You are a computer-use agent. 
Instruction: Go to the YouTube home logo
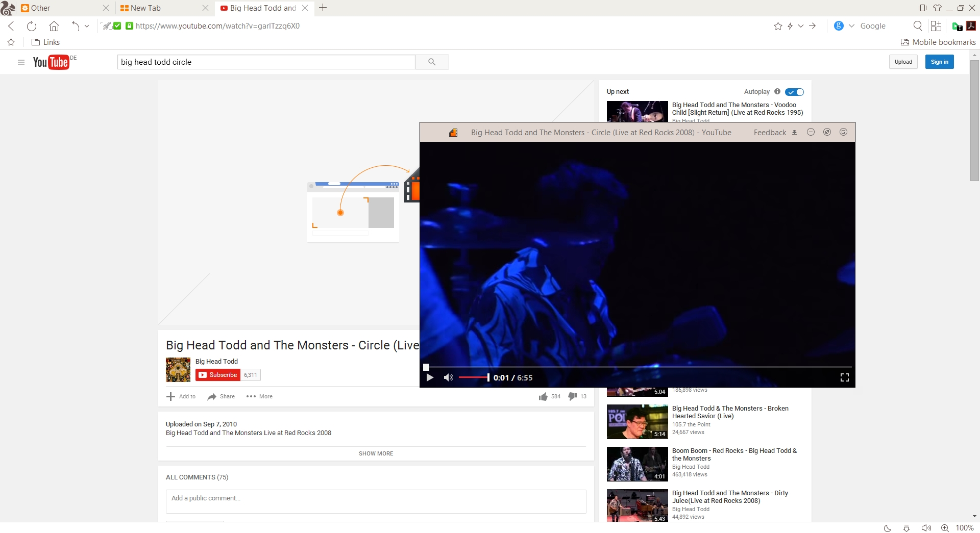tap(51, 62)
